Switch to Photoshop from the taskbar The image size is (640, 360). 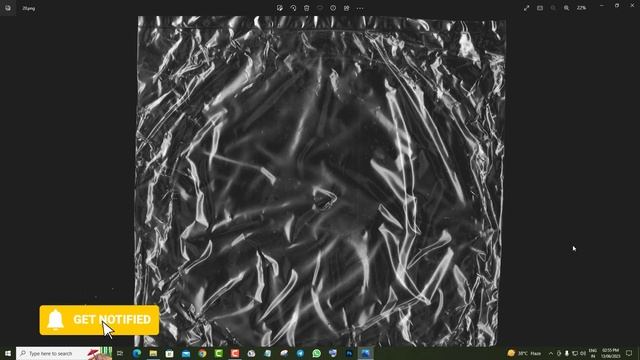click(x=349, y=353)
